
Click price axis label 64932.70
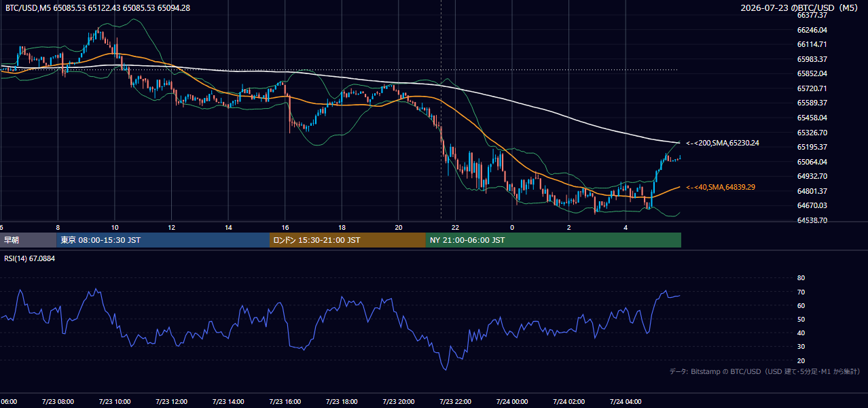812,176
